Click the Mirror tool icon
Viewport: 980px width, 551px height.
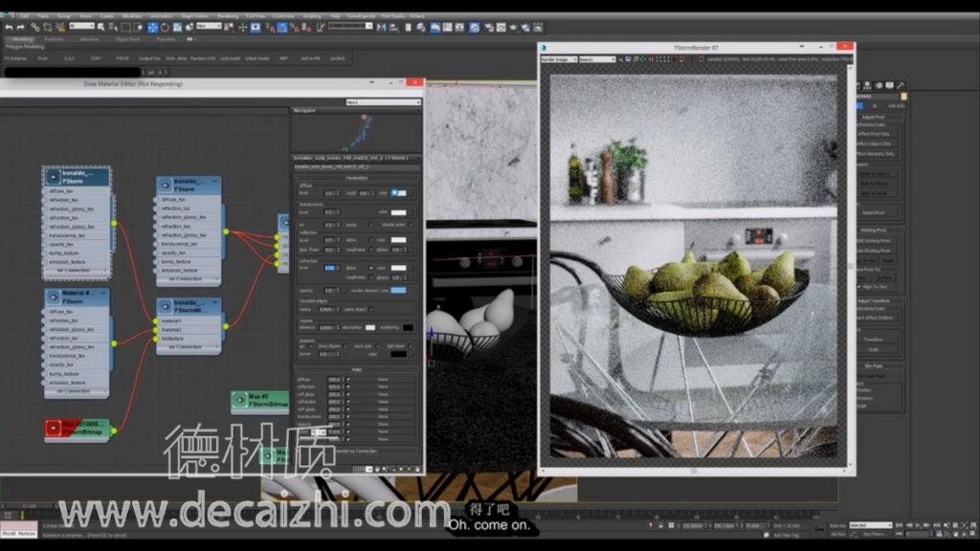(381, 28)
